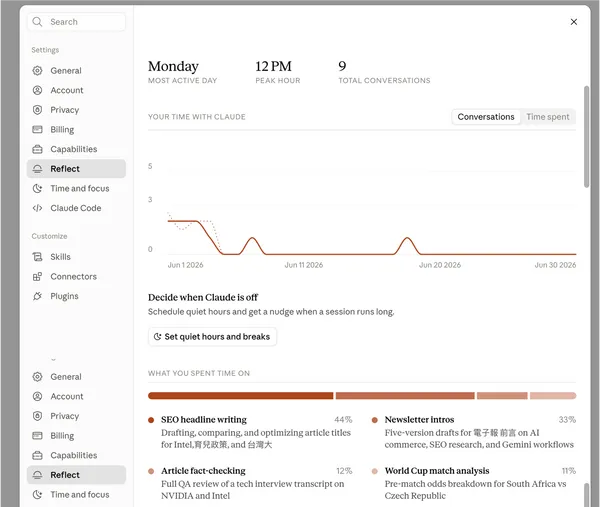Click the bullet dot beside World Cup match analysis
Image resolution: width=600 pixels, height=507 pixels.
tap(375, 471)
